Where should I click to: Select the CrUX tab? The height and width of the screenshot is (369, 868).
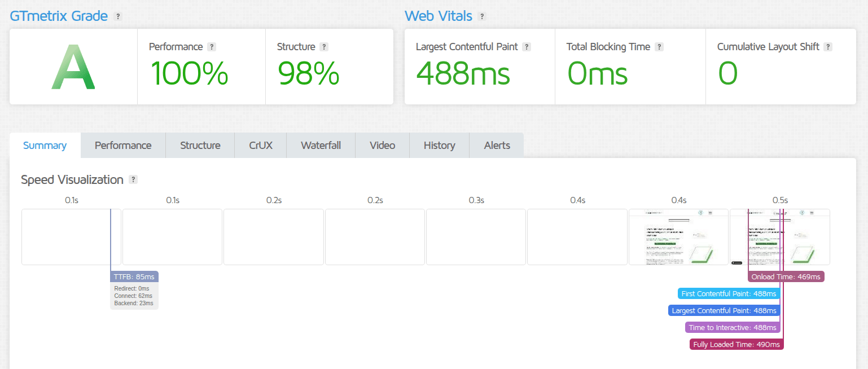pyautogui.click(x=260, y=145)
